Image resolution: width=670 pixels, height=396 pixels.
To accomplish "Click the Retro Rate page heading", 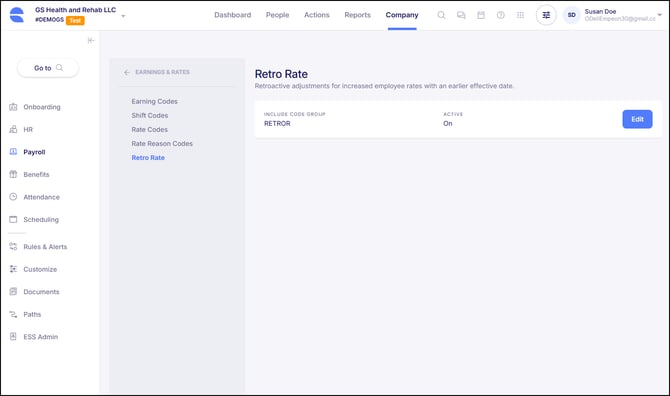I will click(281, 74).
